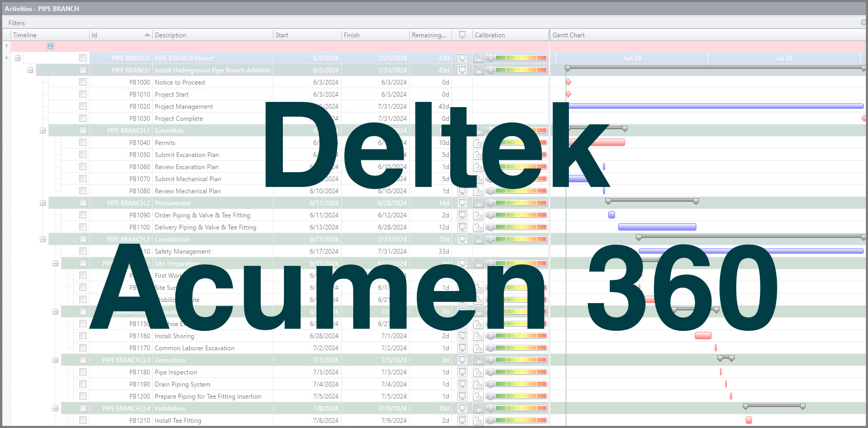Click lock icon for Delivery Piping & Valve row
This screenshot has height=428, width=868.
[x=479, y=227]
